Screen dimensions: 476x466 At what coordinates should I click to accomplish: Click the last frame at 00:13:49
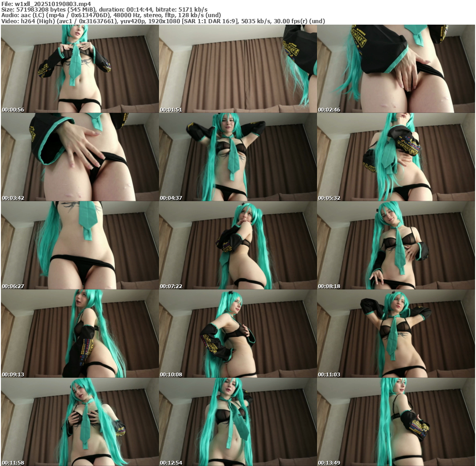coord(396,422)
